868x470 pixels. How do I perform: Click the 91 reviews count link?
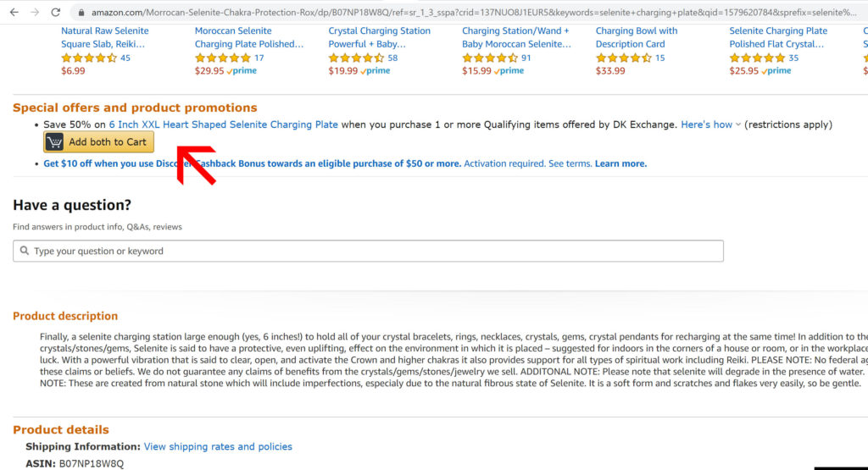(526, 58)
